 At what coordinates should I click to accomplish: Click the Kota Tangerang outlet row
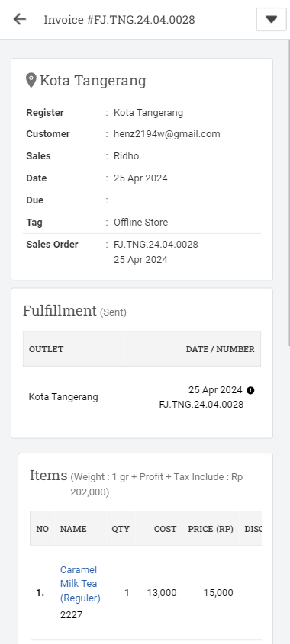point(142,397)
